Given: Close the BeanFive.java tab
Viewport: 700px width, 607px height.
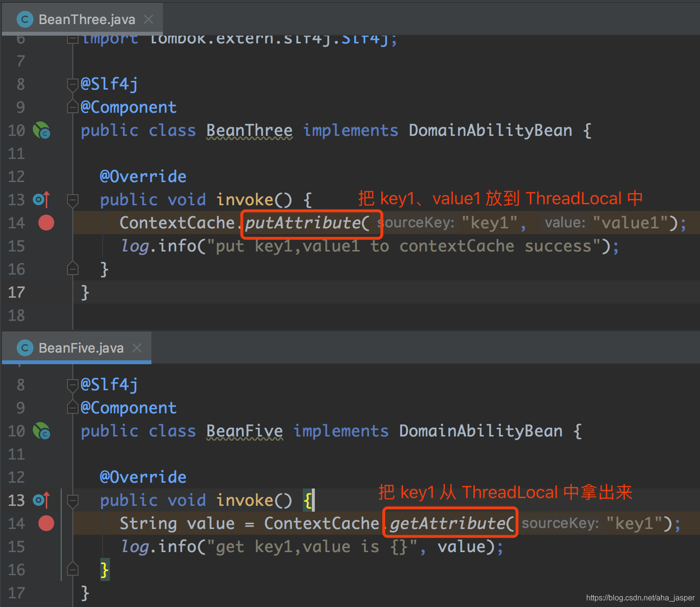Looking at the screenshot, I should coord(137,348).
